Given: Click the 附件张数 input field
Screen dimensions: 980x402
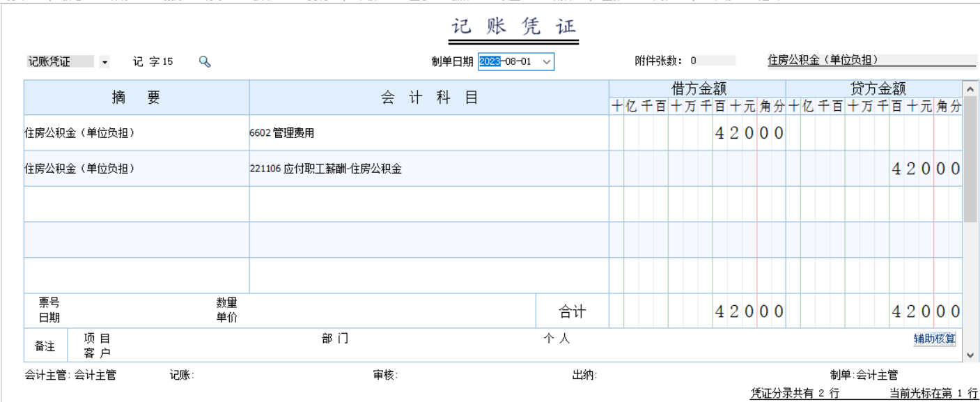Looking at the screenshot, I should [x=712, y=61].
